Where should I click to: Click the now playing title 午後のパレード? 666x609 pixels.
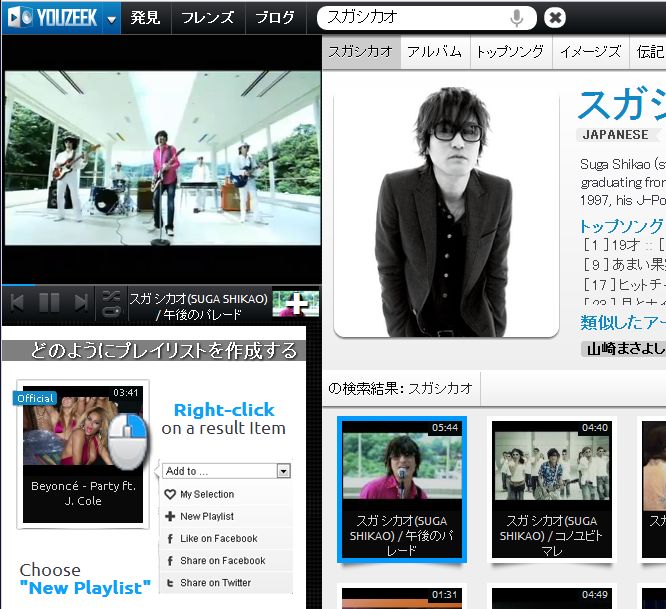[199, 307]
